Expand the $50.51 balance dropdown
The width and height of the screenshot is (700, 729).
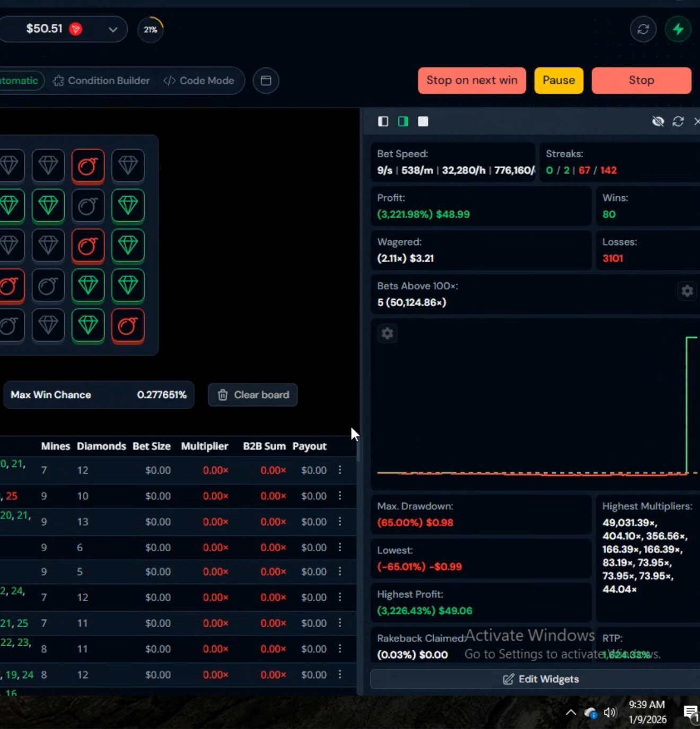coord(112,29)
